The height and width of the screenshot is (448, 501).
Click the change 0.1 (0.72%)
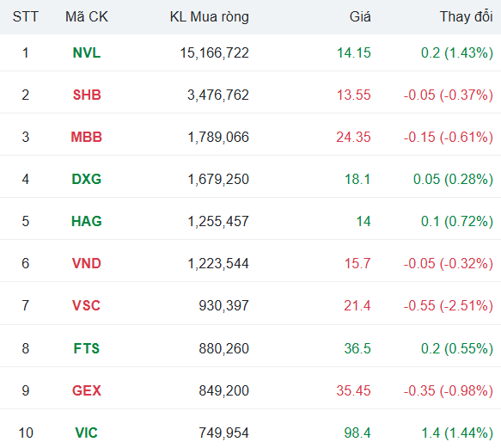click(x=457, y=222)
